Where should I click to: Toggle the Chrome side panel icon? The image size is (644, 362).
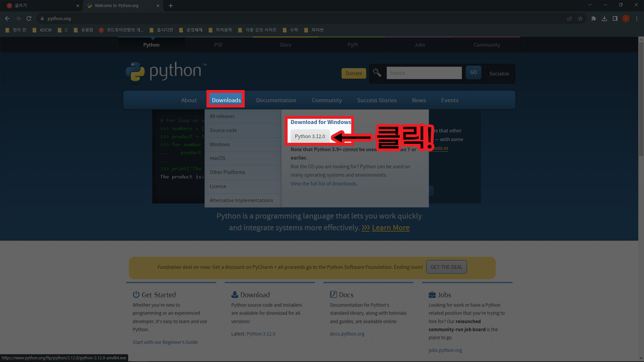click(615, 18)
